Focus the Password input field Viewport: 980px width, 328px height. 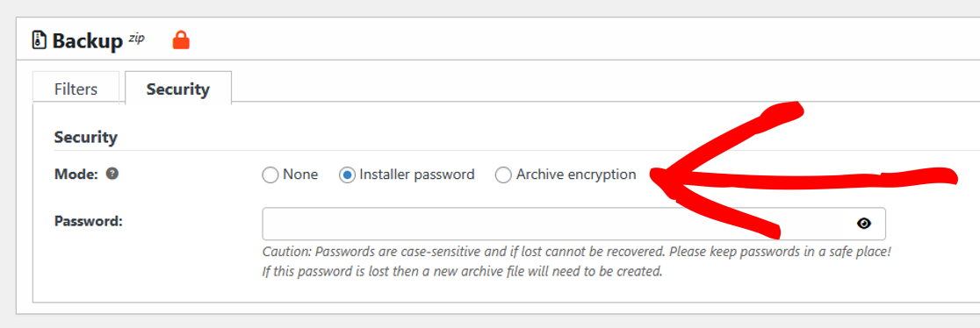point(573,224)
